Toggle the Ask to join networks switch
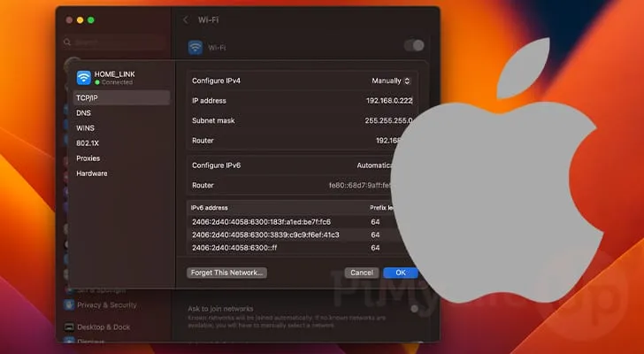 pyautogui.click(x=413, y=309)
